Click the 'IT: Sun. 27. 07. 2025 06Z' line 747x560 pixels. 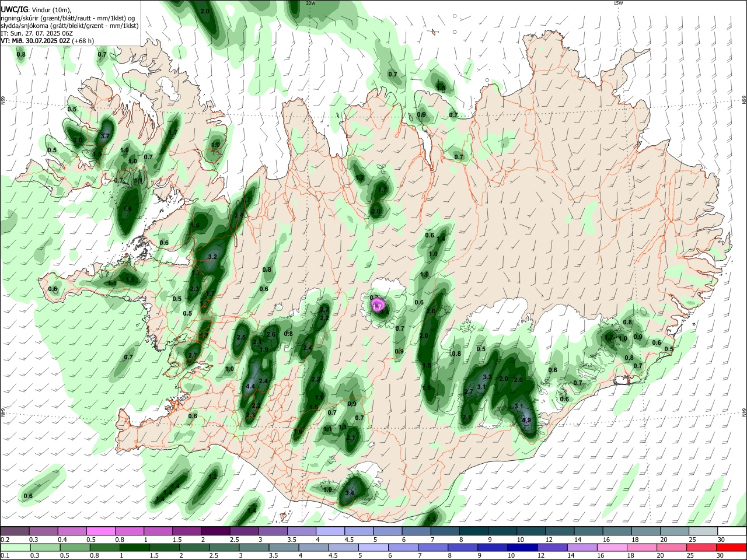[x=37, y=33]
